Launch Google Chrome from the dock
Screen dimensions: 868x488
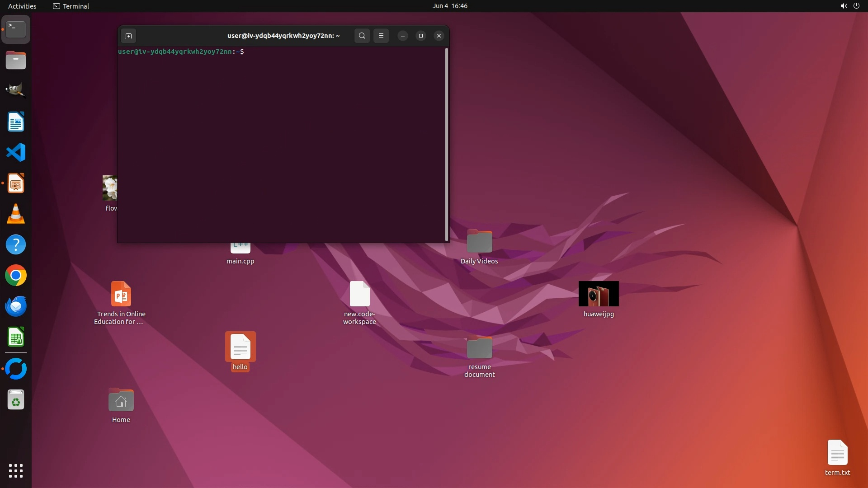tap(16, 275)
